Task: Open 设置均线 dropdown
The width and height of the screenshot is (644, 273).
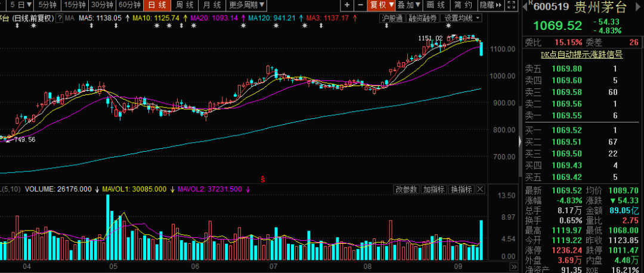Action: pyautogui.click(x=461, y=18)
